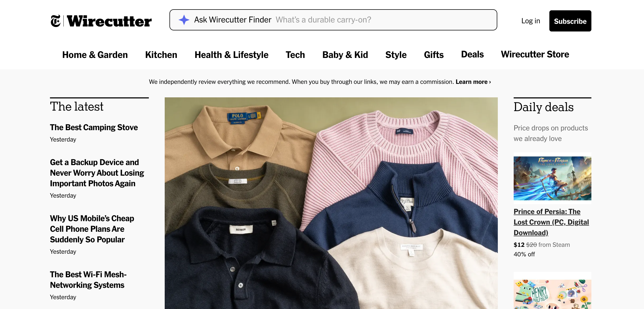
Task: Click The latest section heading
Action: [77, 107]
